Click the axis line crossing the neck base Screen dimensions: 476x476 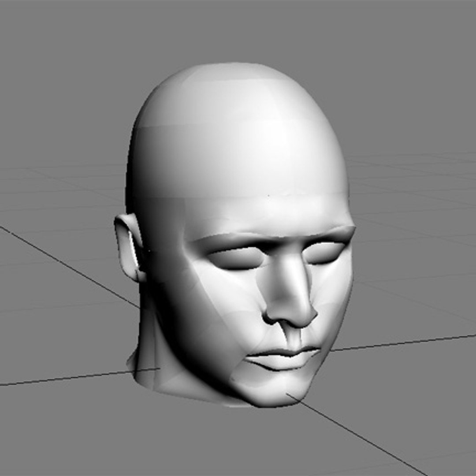click(x=79, y=377)
